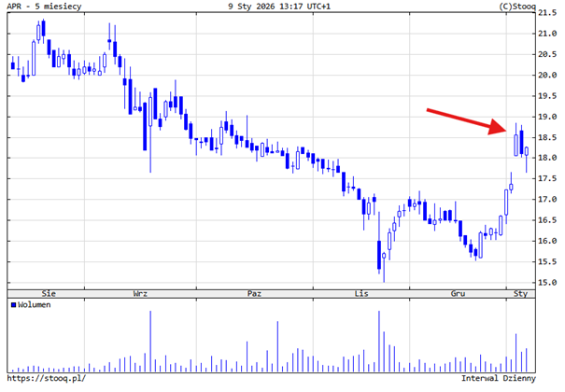The image size is (565, 392).
Task: Select the Lis month label on the axis
Action: point(361,293)
